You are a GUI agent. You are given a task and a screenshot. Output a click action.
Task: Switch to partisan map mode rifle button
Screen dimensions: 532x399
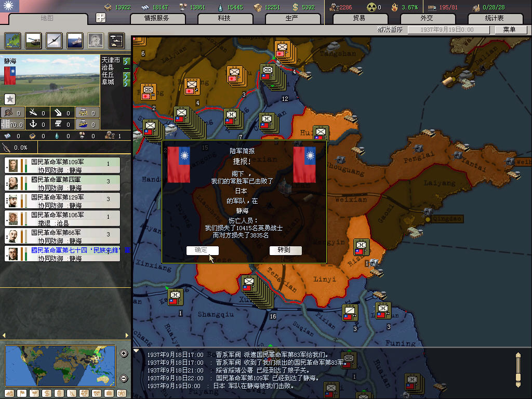pos(72,393)
